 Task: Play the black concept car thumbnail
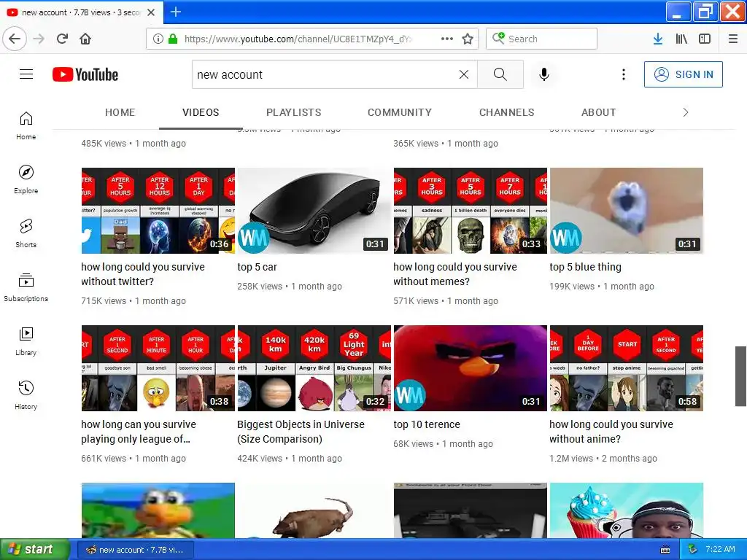(314, 211)
